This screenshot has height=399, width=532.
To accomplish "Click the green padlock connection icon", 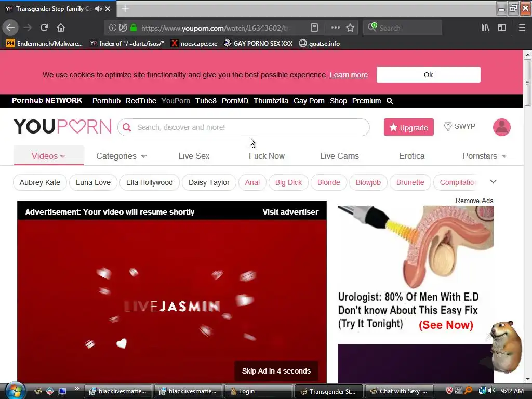I will [x=134, y=28].
